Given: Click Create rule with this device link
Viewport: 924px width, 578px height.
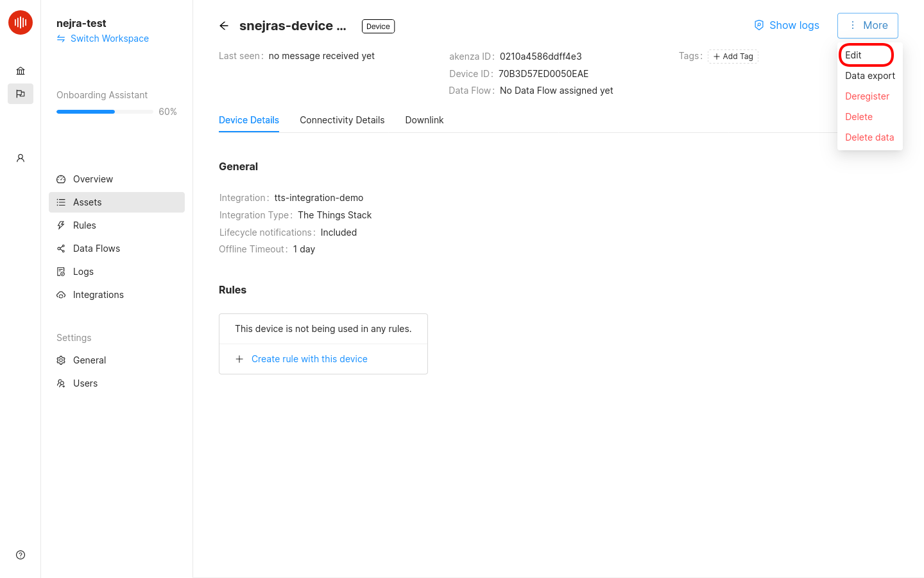Looking at the screenshot, I should (x=309, y=359).
